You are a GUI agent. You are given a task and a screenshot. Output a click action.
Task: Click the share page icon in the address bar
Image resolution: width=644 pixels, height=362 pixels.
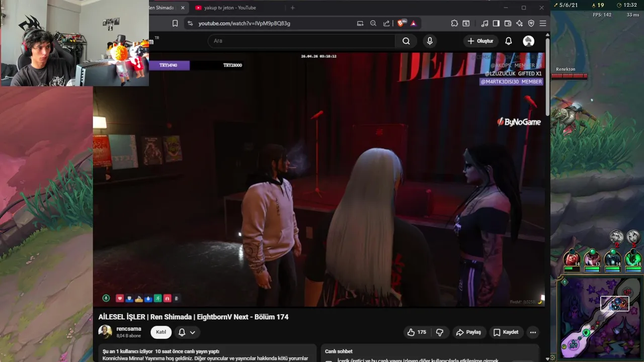tap(386, 23)
